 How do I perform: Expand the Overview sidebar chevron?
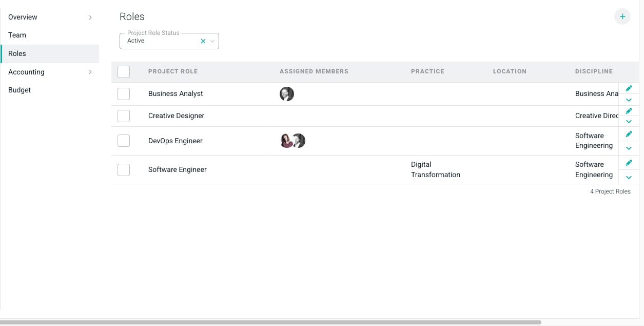(x=90, y=17)
